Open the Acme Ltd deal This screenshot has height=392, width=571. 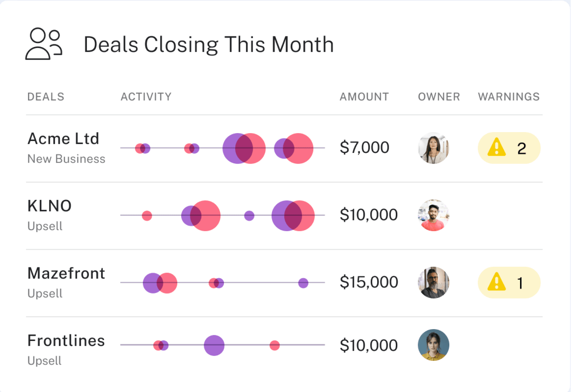click(x=64, y=139)
